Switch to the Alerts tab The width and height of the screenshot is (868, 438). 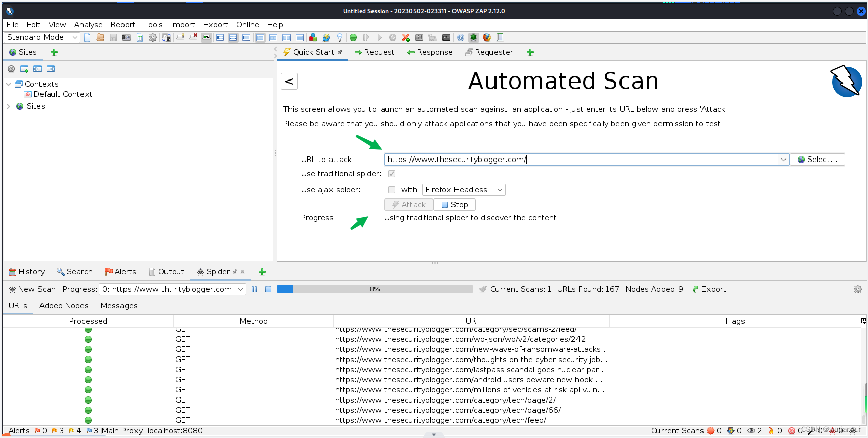point(120,272)
